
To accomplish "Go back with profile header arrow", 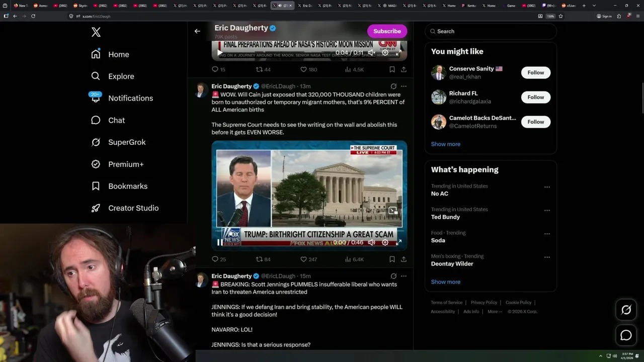I will pyautogui.click(x=197, y=31).
